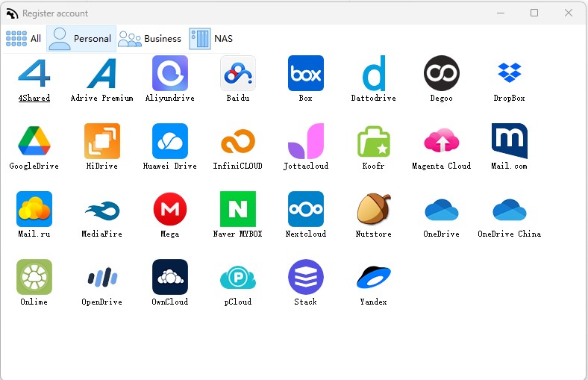Click the Box storage icon
The width and height of the screenshot is (588, 380).
pos(306,73)
